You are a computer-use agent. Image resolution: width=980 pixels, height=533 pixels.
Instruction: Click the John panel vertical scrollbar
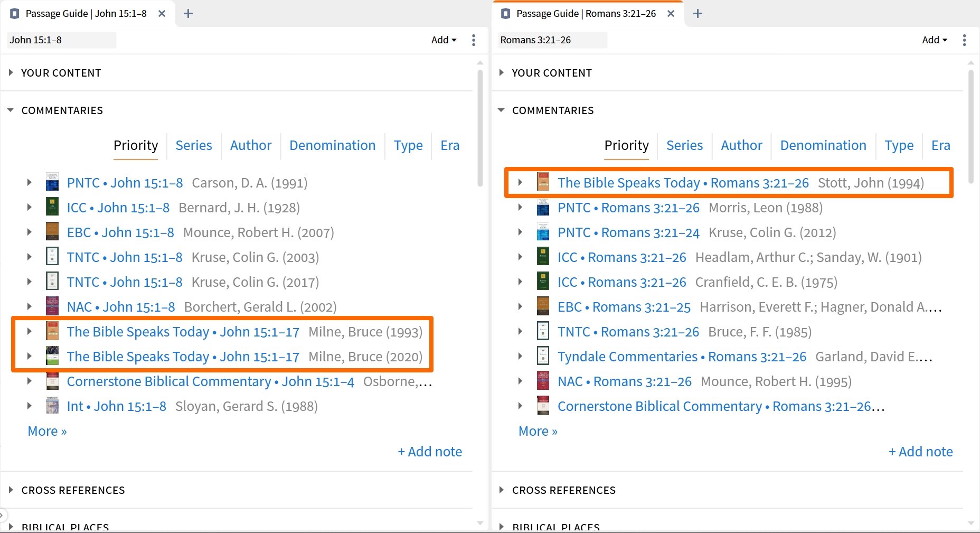pos(480,128)
